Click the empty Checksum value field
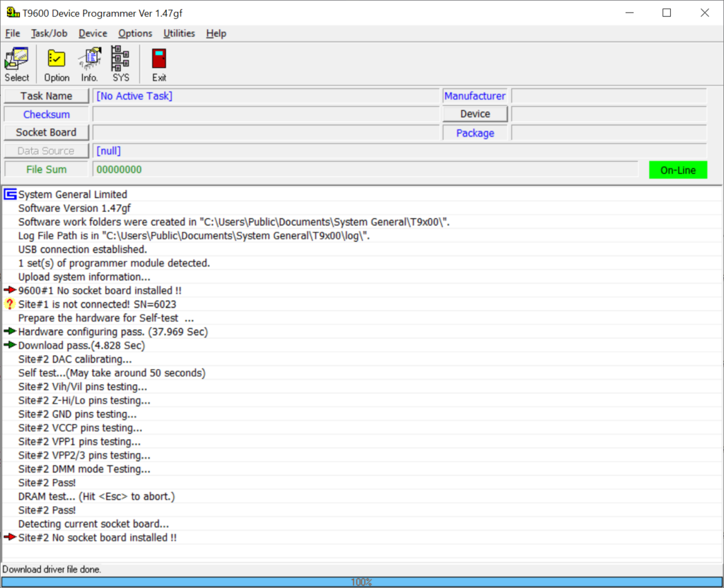 pos(266,114)
